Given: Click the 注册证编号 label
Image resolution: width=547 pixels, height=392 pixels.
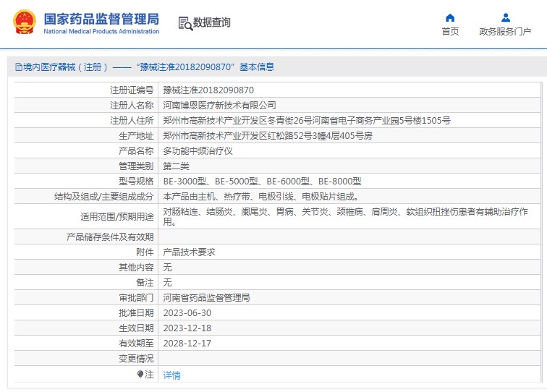Looking at the screenshot, I should tap(132, 90).
